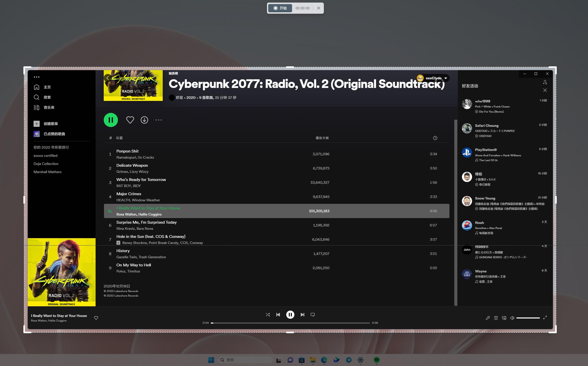Open Snow Yeung friend activity entry
Image resolution: width=588 pixels, height=366 pixels.
505,203
